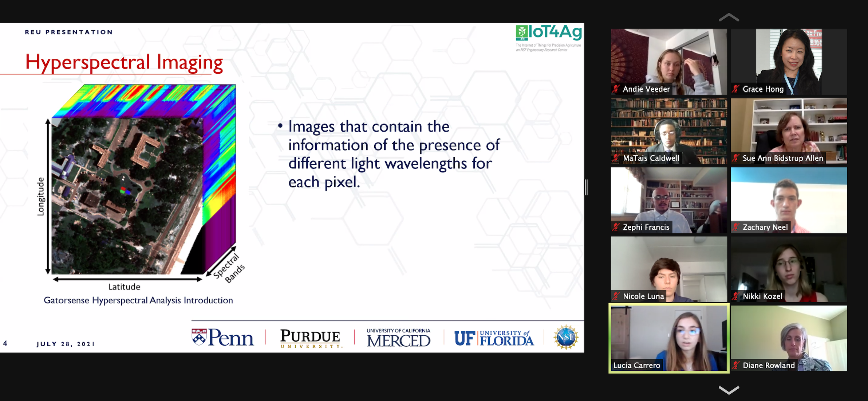Viewport: 868px width, 401px height.
Task: Select Grace Hong's video tile
Action: 789,62
